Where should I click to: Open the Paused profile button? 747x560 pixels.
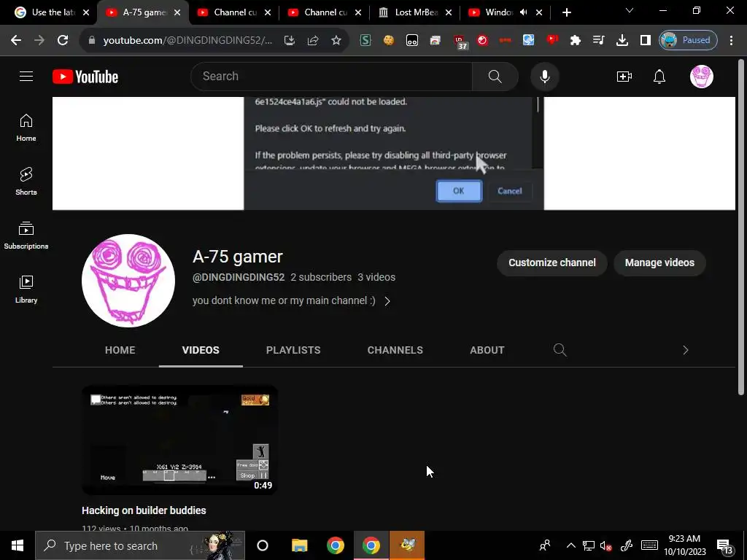688,41
